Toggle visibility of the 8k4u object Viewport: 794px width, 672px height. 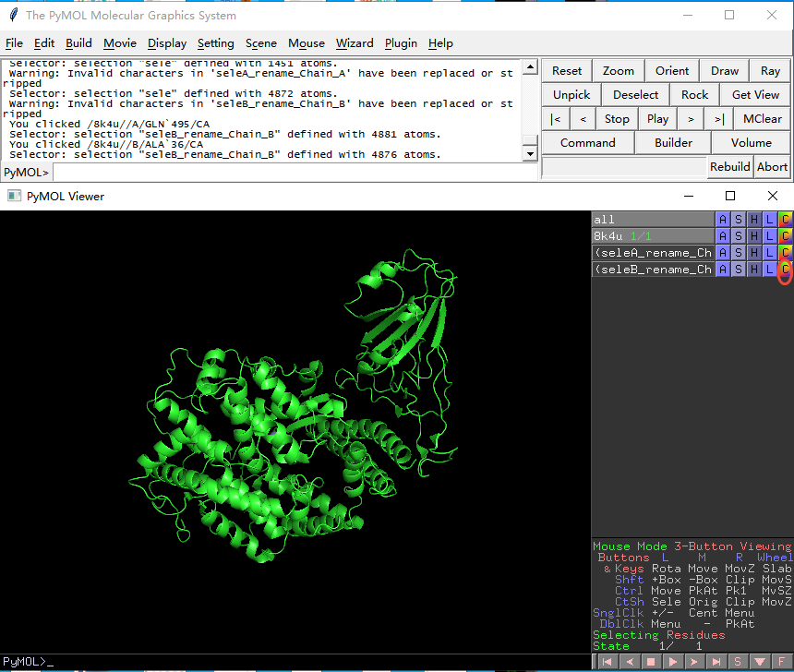(653, 236)
